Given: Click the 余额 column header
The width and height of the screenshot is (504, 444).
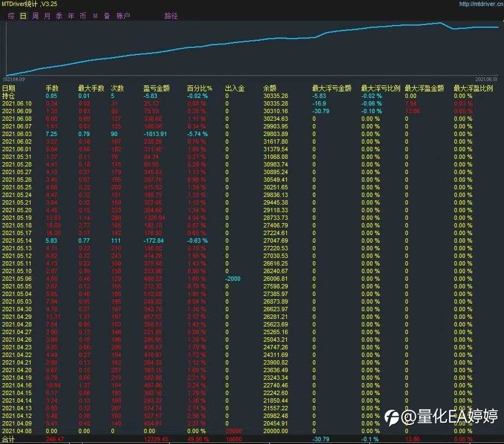Looking at the screenshot, I should tap(269, 88).
